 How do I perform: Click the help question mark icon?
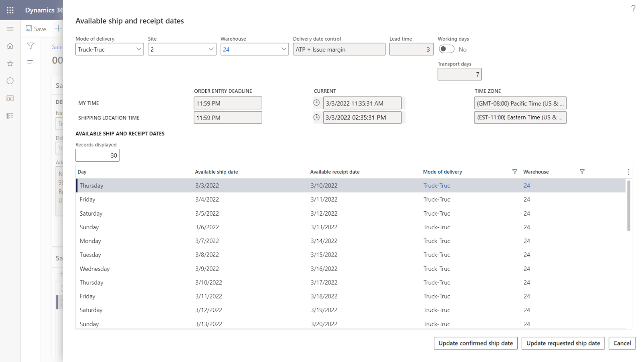coord(633,8)
